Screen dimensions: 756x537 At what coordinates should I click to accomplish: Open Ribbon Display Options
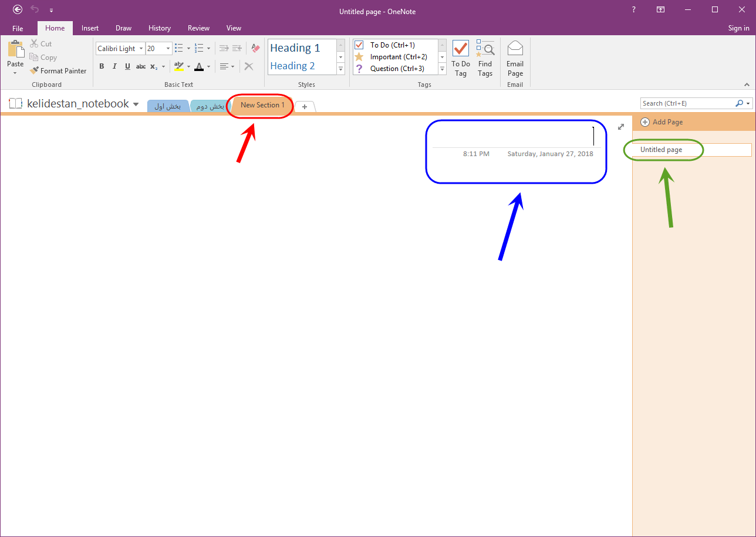pyautogui.click(x=660, y=9)
